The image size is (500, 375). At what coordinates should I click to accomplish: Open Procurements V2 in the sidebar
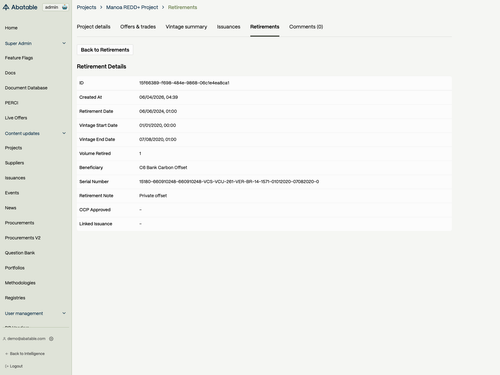23,238
